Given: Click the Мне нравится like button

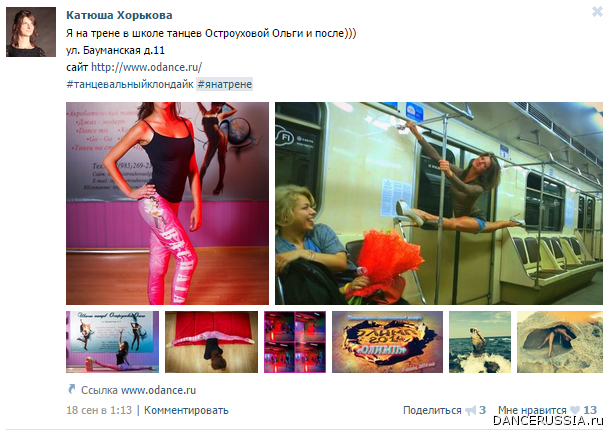Looking at the screenshot, I should tap(532, 410).
